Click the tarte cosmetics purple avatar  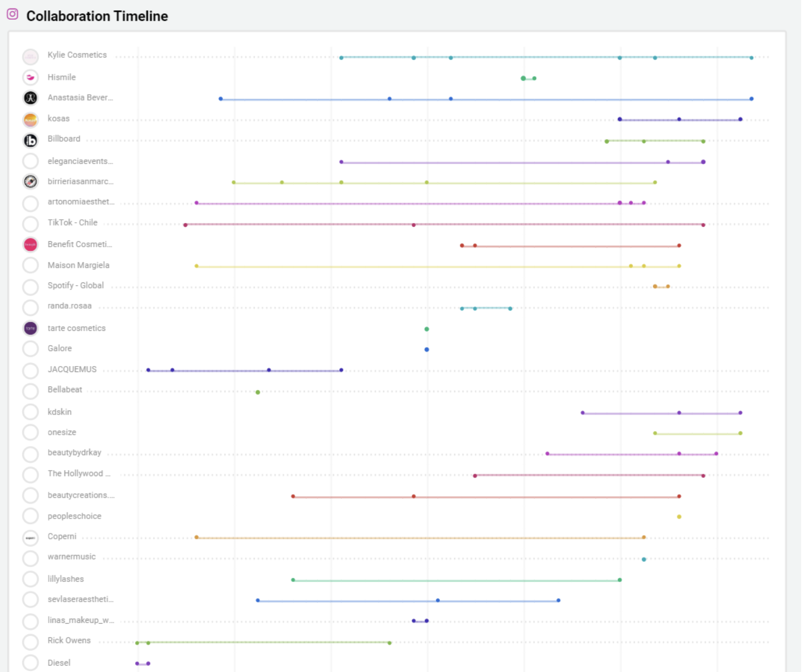[30, 328]
